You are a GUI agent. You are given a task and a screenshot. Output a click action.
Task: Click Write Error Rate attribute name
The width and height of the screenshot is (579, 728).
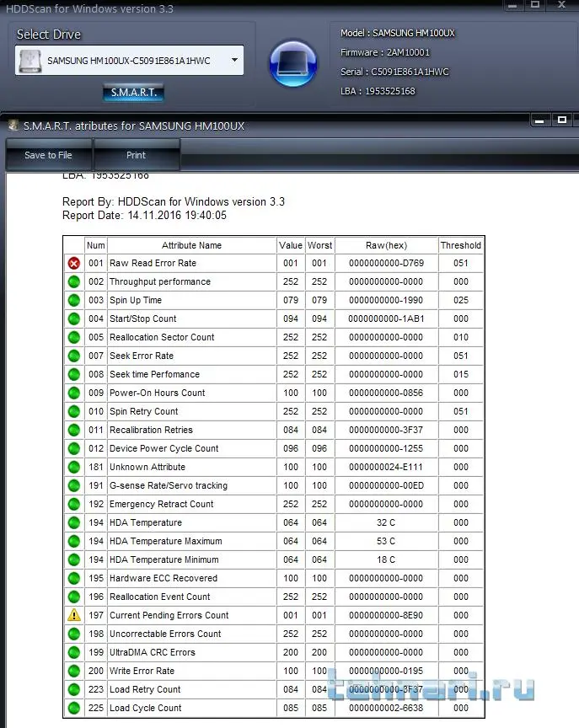142,671
